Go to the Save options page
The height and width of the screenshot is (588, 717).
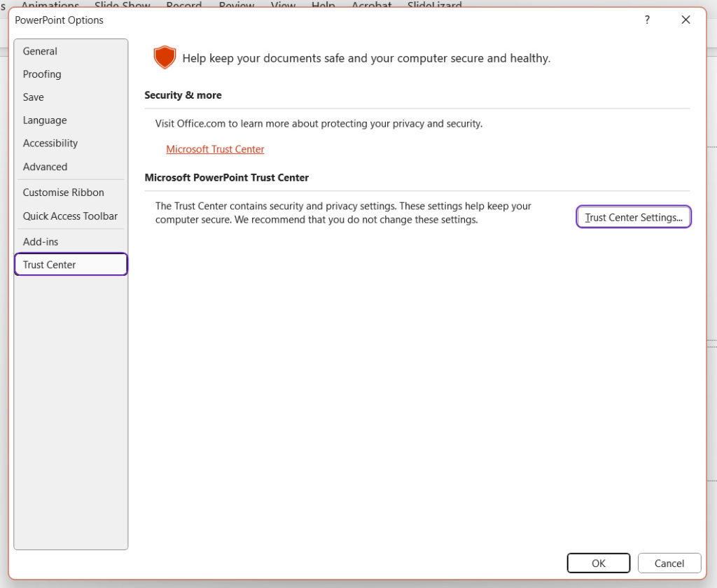[71, 97]
